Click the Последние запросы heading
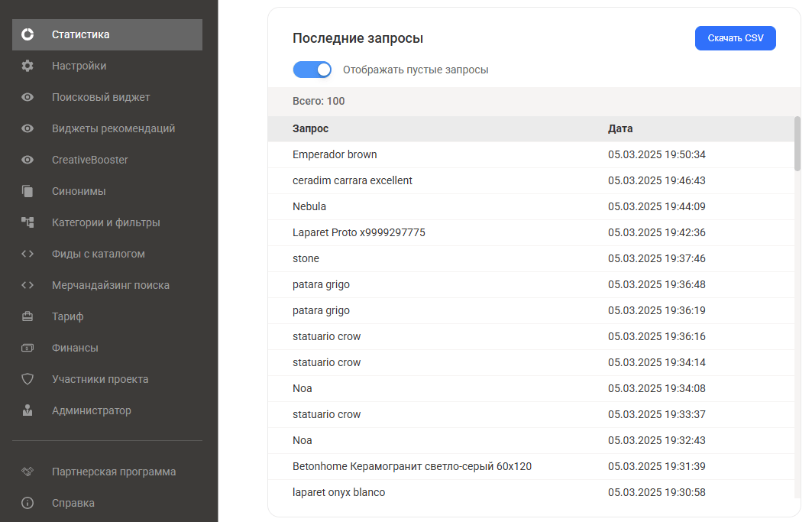812x522 pixels. tap(357, 38)
